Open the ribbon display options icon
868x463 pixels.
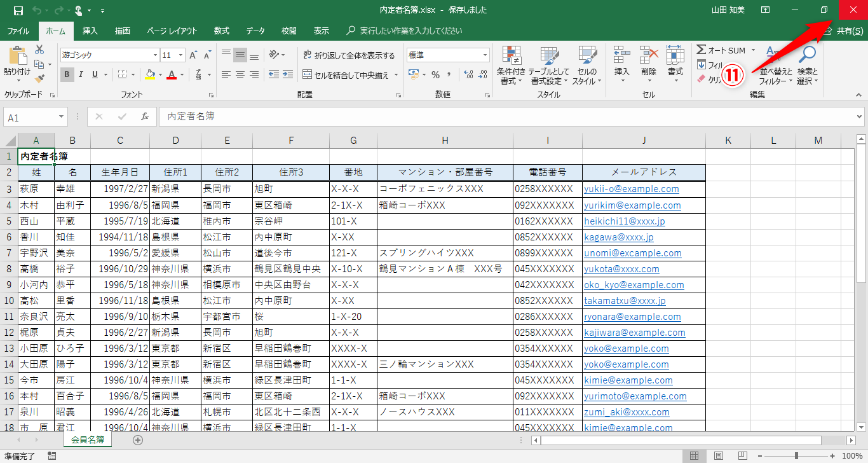(766, 11)
